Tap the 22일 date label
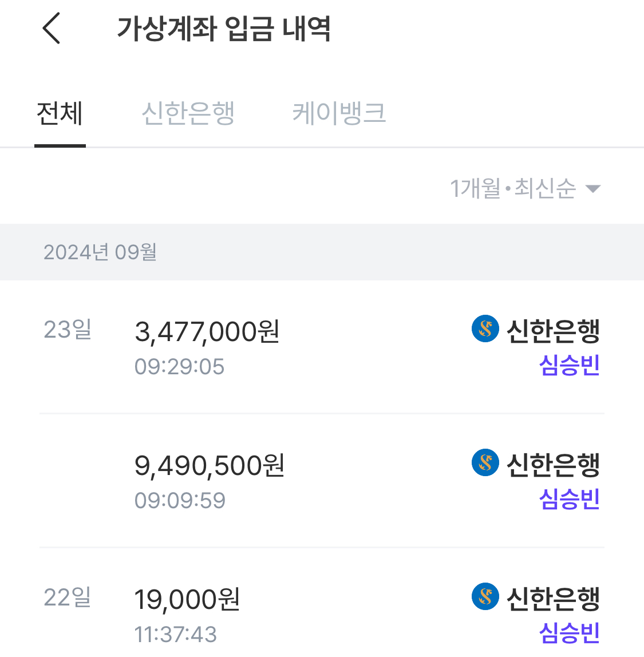The width and height of the screenshot is (644, 657). click(68, 597)
